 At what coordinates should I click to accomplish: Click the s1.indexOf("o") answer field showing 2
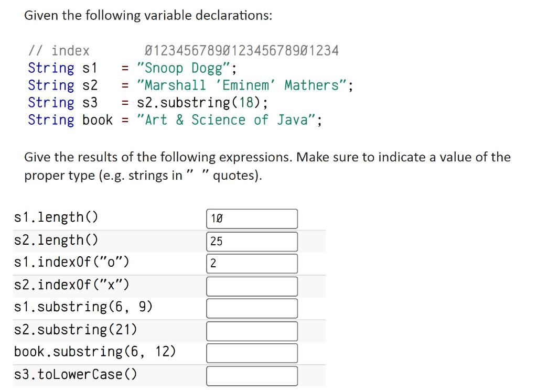[x=252, y=264]
